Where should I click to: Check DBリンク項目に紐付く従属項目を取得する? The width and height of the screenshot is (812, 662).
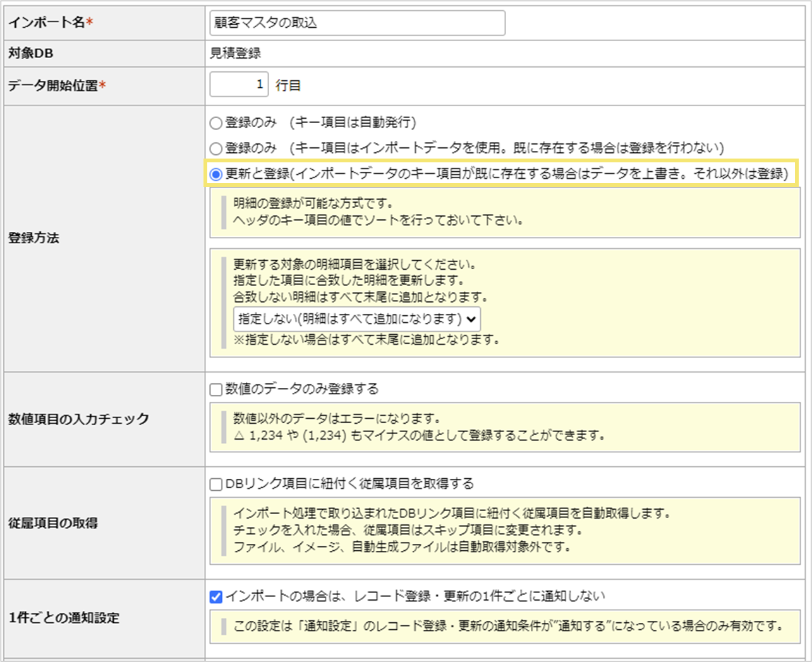click(x=215, y=483)
